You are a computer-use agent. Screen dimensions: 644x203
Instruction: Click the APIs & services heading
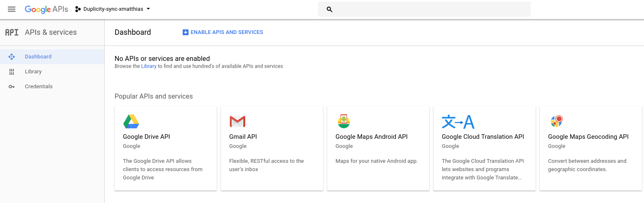(x=51, y=32)
